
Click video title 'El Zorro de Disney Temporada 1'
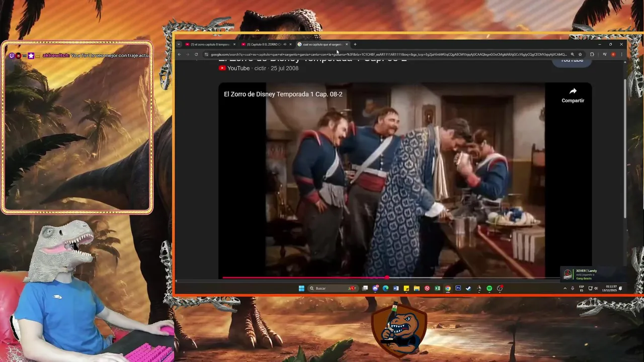(x=283, y=94)
